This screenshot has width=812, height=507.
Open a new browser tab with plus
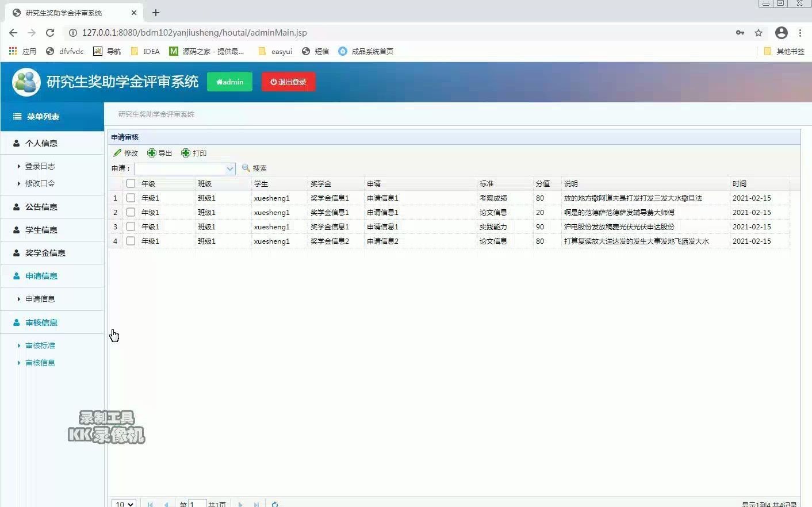point(156,12)
